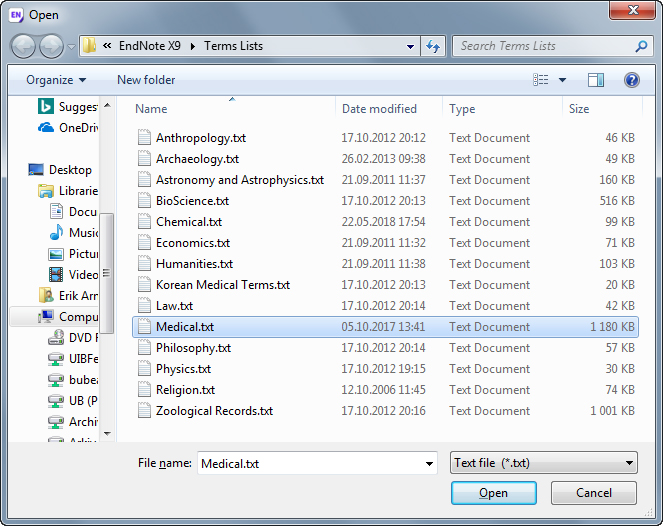The height and width of the screenshot is (526, 663).
Task: Click the search magnifier icon
Action: tap(641, 46)
